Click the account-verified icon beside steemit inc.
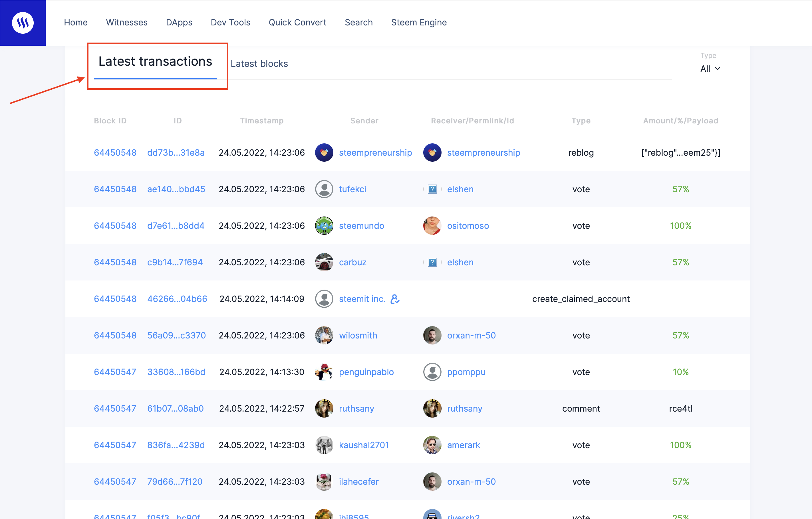Image resolution: width=812 pixels, height=519 pixels. point(395,299)
